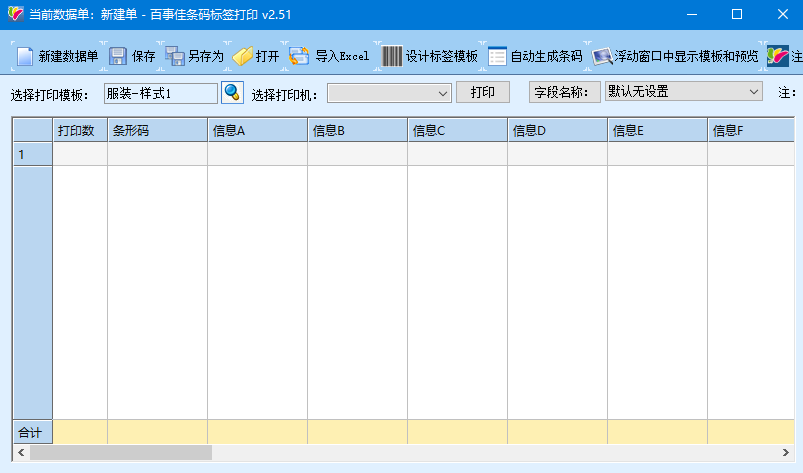
Task: Click the application logo in title bar
Action: point(15,14)
